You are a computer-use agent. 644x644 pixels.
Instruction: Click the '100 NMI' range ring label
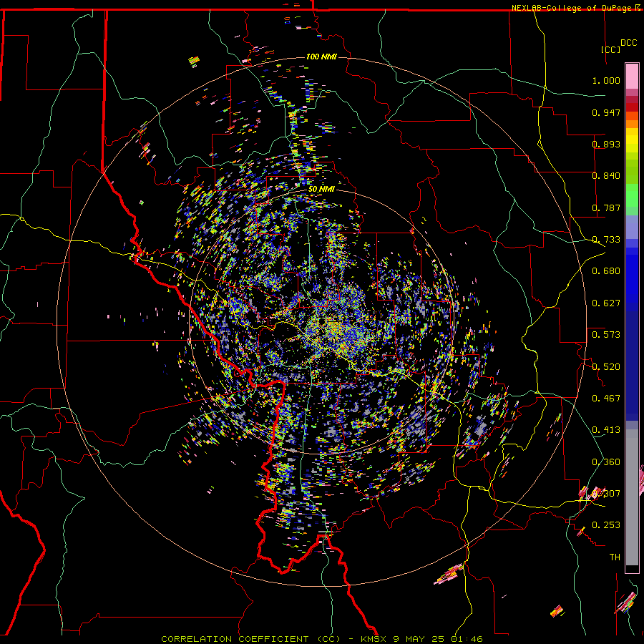pyautogui.click(x=321, y=57)
